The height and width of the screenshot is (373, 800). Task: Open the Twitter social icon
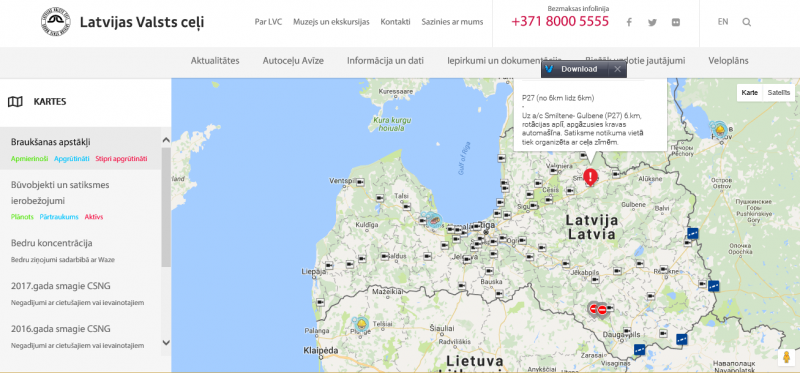[652, 22]
